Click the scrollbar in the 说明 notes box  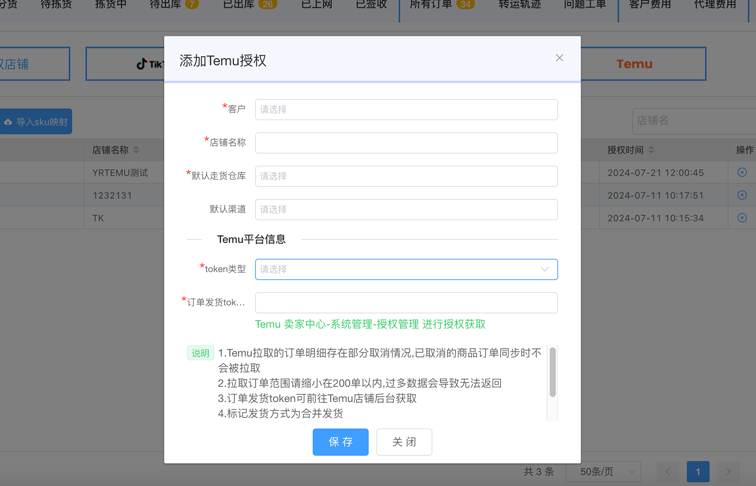point(552,372)
